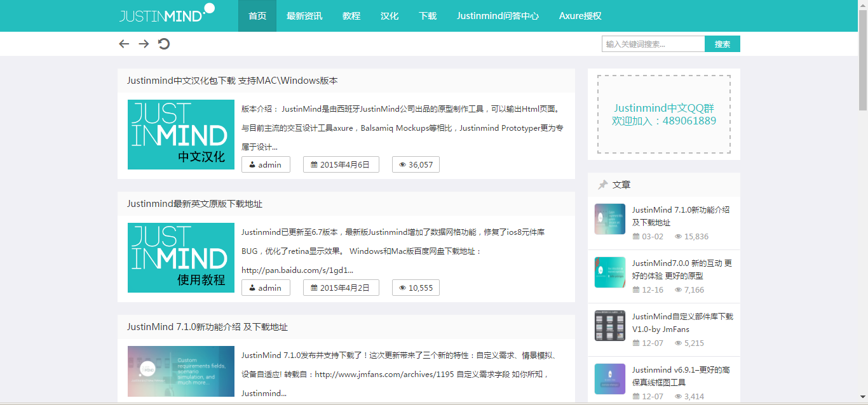868x405 pixels.
Task: Click calendar icon on 2015年4月2日 tag
Action: [314, 288]
